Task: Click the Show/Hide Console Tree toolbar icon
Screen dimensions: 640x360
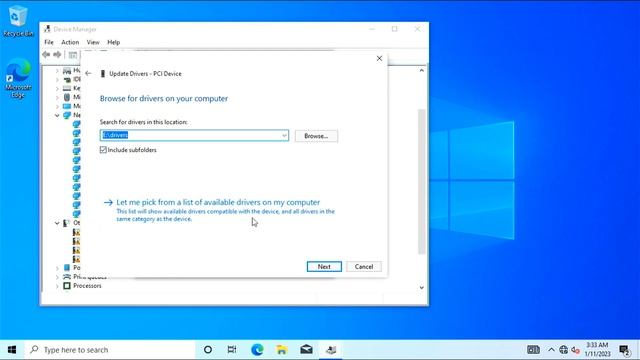Action: point(73,55)
